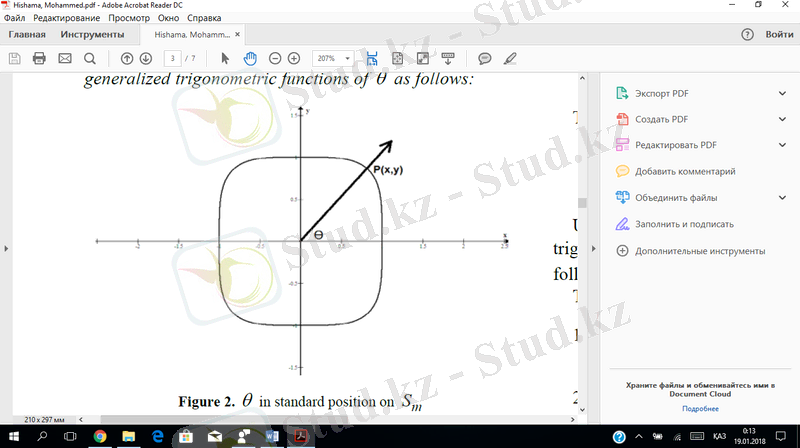Click the page number input field
The width and height of the screenshot is (800, 448).
point(174,59)
